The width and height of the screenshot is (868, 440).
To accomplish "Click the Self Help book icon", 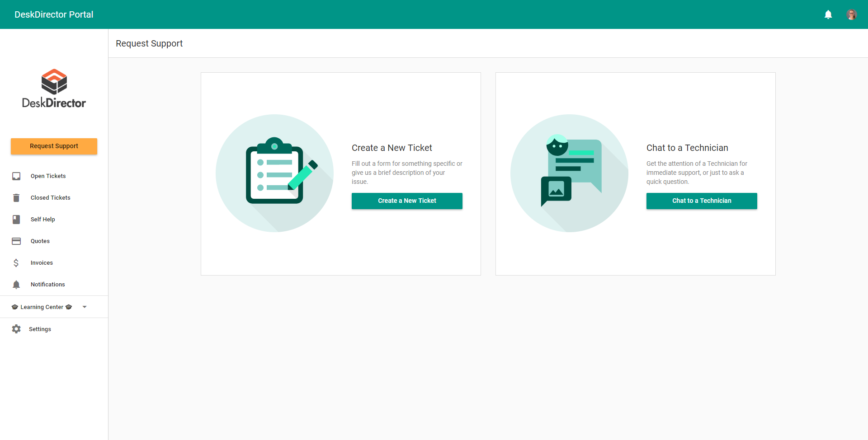I will (x=16, y=220).
